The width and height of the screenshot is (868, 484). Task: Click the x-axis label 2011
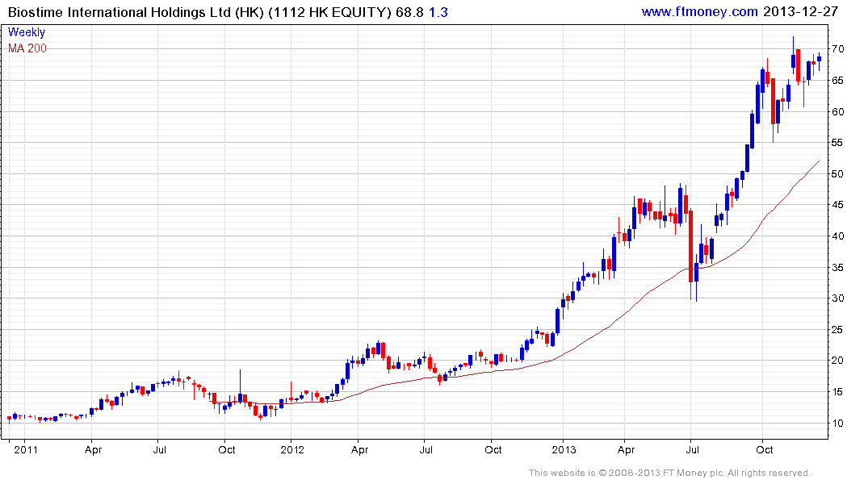[26, 449]
